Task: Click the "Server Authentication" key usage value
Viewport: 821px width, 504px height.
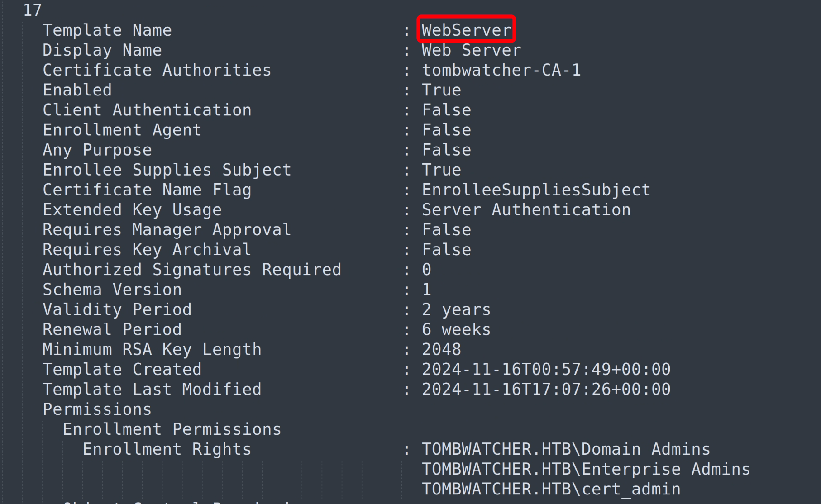Action: click(526, 210)
